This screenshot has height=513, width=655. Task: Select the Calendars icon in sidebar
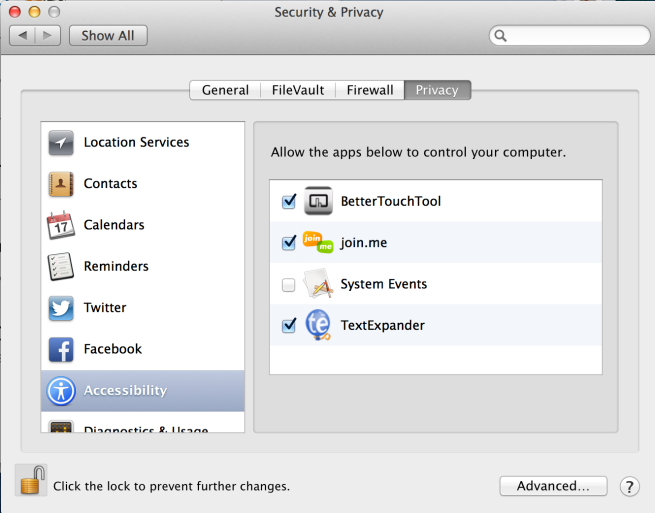61,225
